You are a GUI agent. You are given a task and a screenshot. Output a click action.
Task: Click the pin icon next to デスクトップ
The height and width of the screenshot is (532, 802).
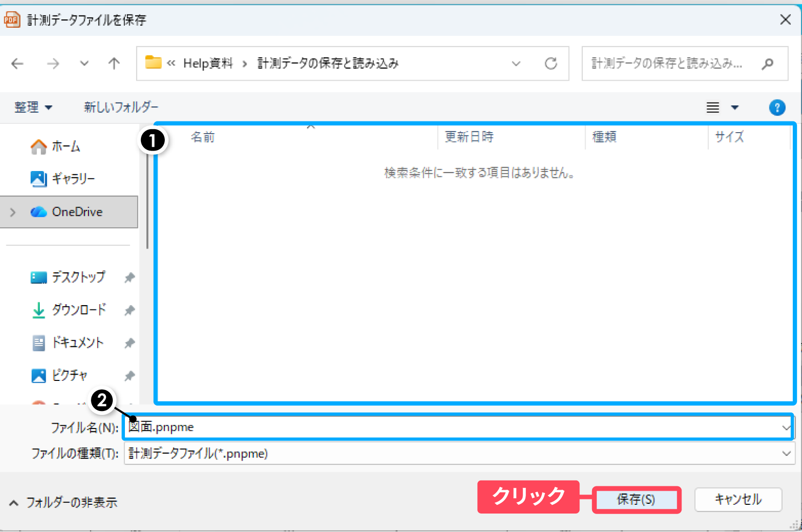pyautogui.click(x=129, y=277)
